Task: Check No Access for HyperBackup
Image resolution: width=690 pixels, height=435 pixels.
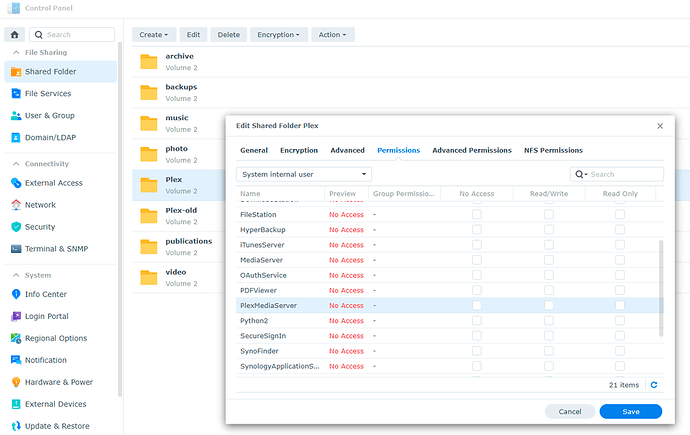Action: [x=477, y=230]
